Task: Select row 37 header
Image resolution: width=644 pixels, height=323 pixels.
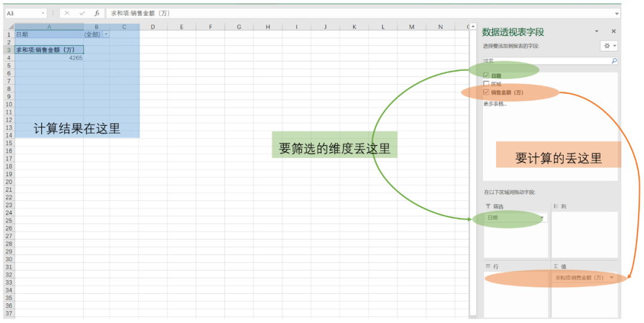Action: tap(8, 313)
